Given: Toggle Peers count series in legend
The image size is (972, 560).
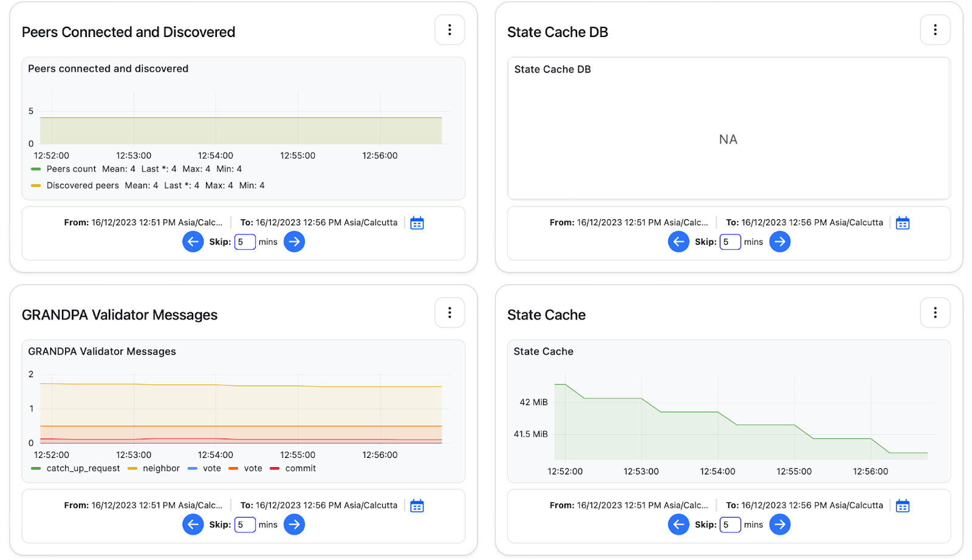Looking at the screenshot, I should click(x=71, y=169).
